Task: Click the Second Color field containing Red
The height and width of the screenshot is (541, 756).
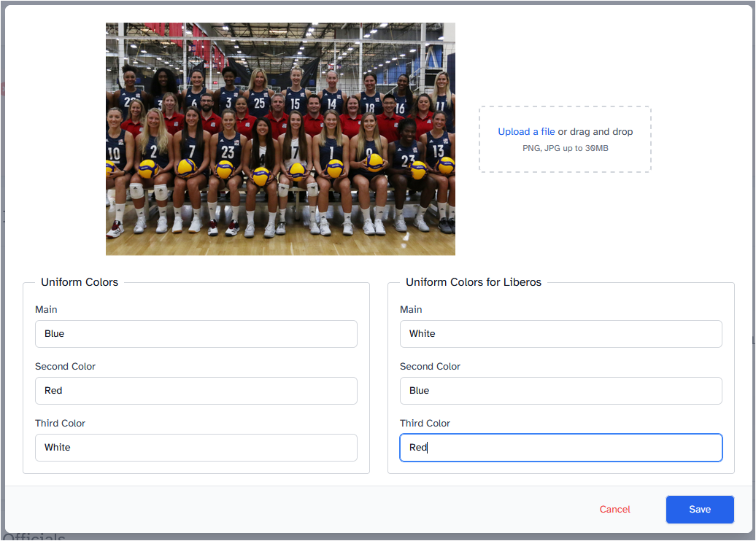Action: coord(196,391)
